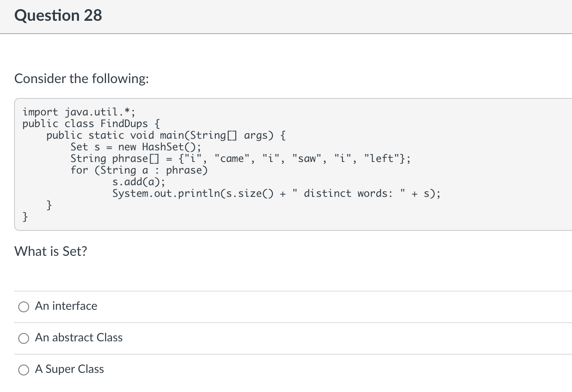Click the "Consider the following:" text

click(x=81, y=78)
